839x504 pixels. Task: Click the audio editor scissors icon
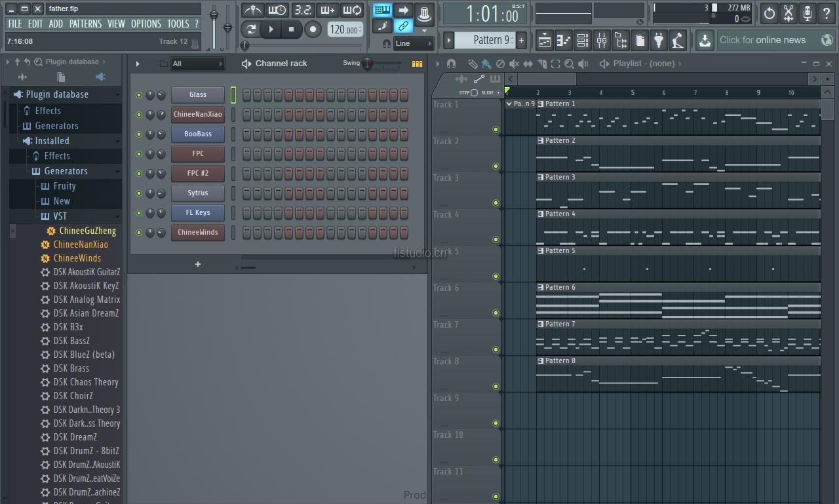coord(789,12)
